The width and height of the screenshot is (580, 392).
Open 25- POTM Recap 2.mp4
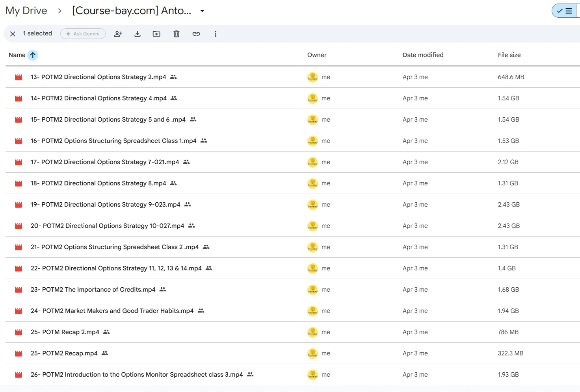click(65, 332)
